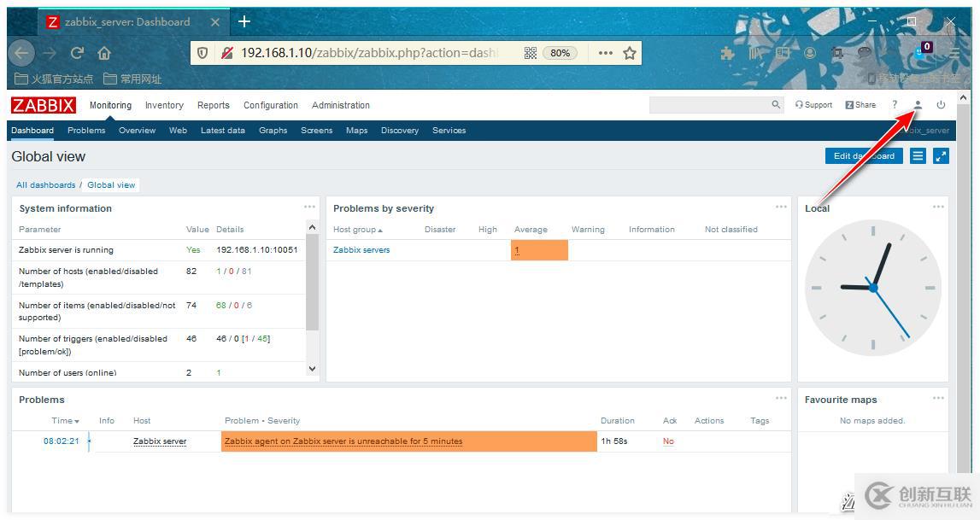Viewport: 980px width, 520px height.
Task: Click the Edit dashboard button
Action: pos(864,156)
